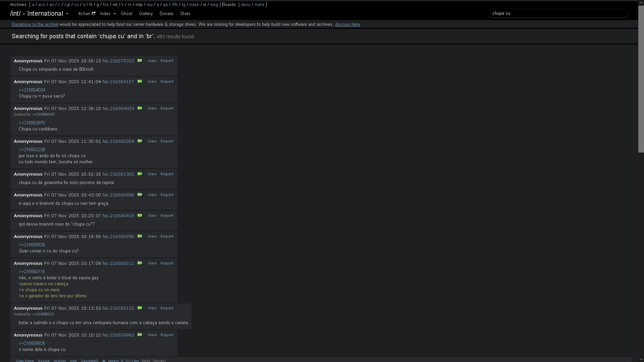The height and width of the screenshot is (362, 644).
Task: Open quoted reply >>216559926 in post 216560290
Action: click(x=32, y=245)
